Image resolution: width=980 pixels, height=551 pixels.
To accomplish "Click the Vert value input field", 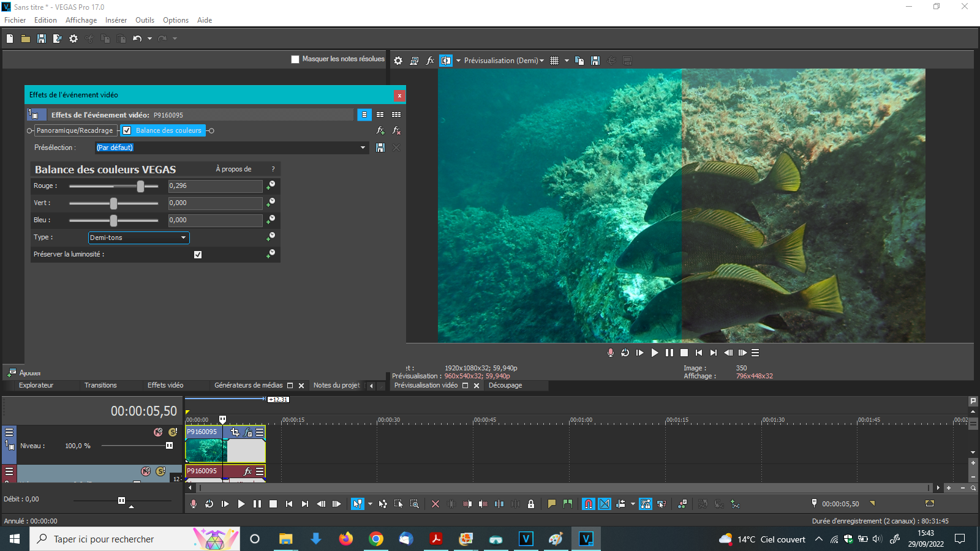I will click(x=215, y=203).
